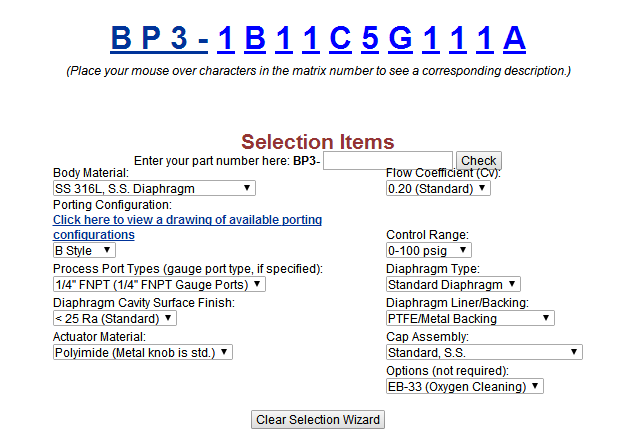Open the Cap Assembly dropdown
Screen dimensions: 634x436
click(x=484, y=352)
